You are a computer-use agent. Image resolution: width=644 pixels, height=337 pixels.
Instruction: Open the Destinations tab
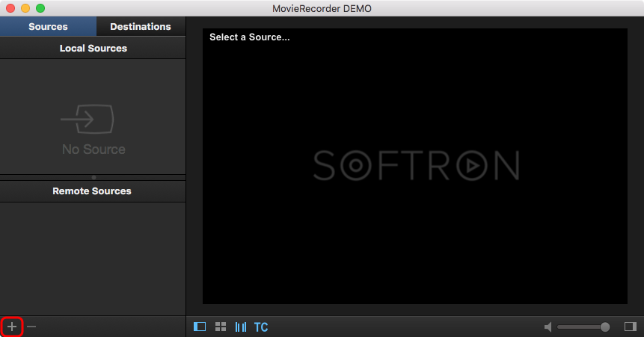click(x=141, y=26)
